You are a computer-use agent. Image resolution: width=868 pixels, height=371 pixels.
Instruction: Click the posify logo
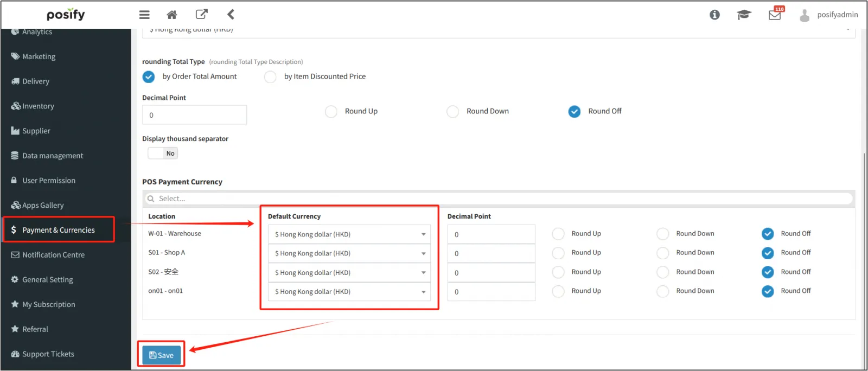click(66, 15)
